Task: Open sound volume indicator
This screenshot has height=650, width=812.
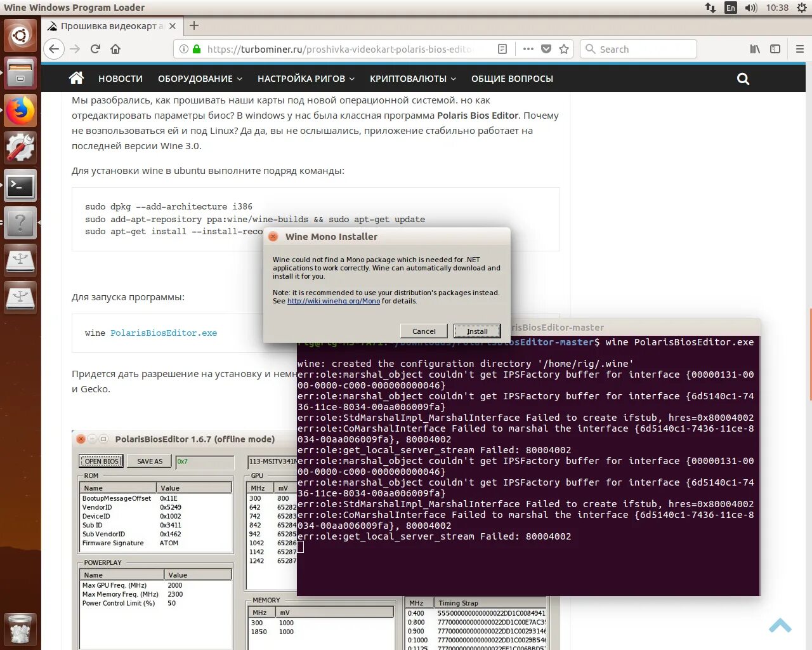Action: pos(751,8)
